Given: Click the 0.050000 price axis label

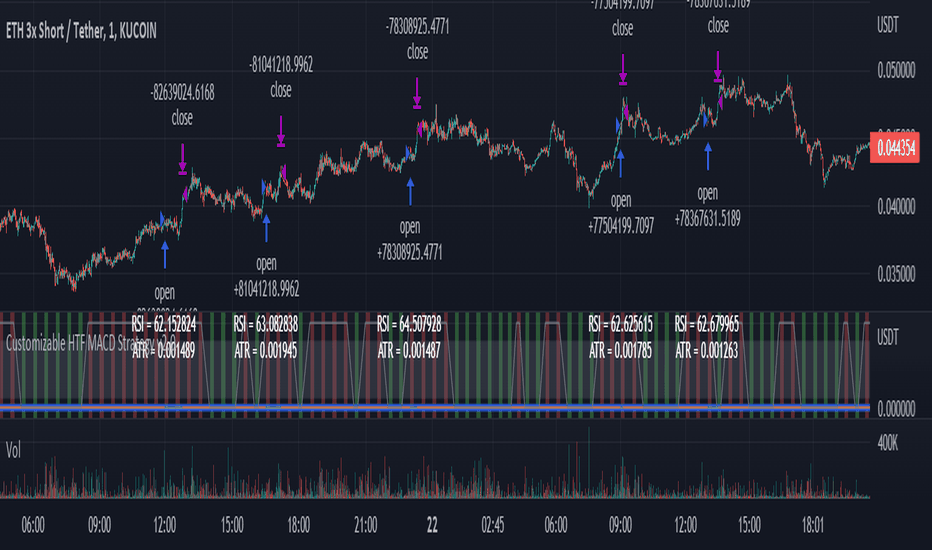Looking at the screenshot, I should click(x=896, y=70).
